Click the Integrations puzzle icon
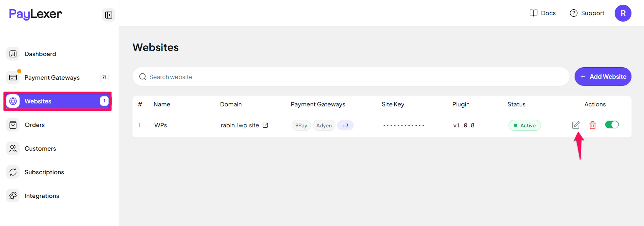Viewport: 644px width, 226px height. (x=13, y=196)
